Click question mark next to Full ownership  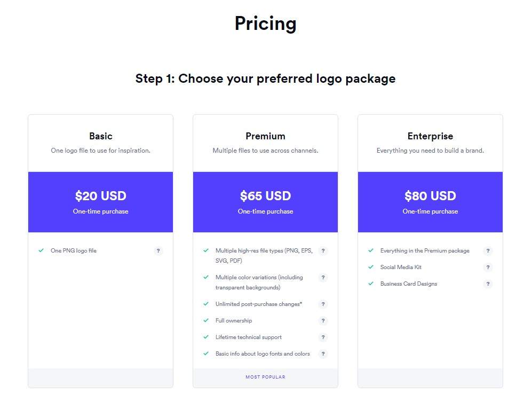coord(323,321)
